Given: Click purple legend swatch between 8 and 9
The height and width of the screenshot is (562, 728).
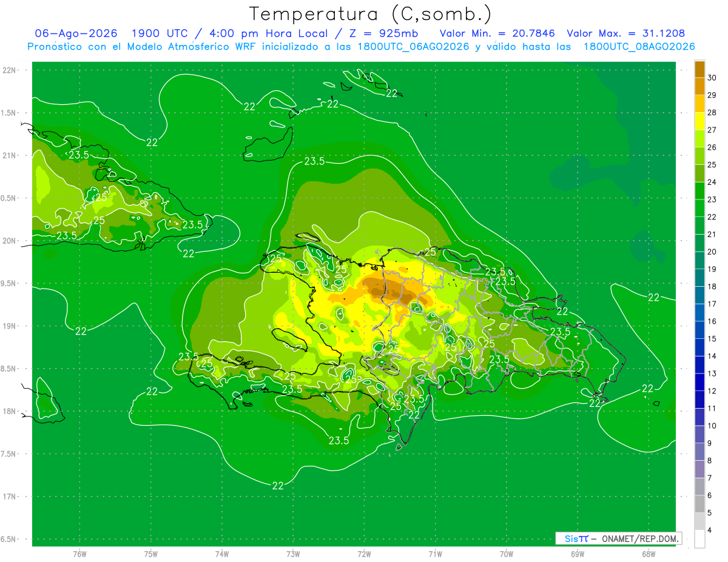Looking at the screenshot, I should 699,452.
